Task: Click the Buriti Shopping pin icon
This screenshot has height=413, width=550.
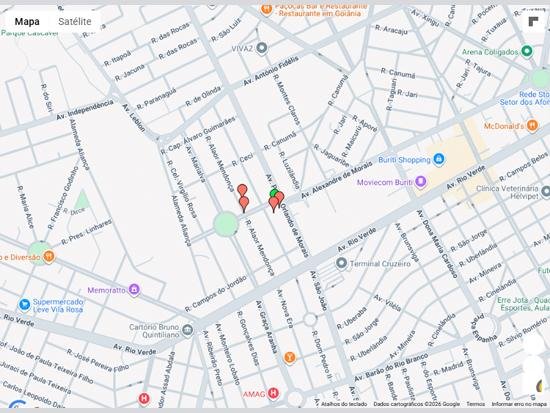Action: click(x=438, y=159)
